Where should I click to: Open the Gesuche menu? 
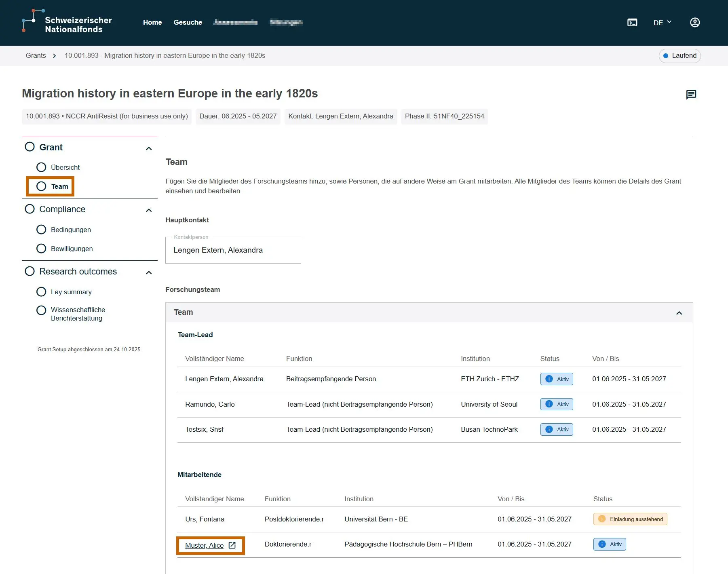188,23
